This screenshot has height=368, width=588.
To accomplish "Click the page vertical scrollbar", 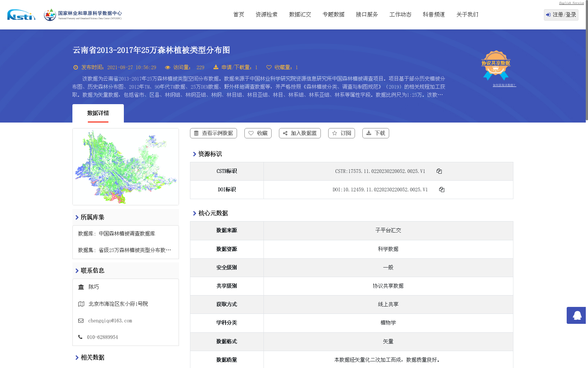I will click(x=587, y=61).
